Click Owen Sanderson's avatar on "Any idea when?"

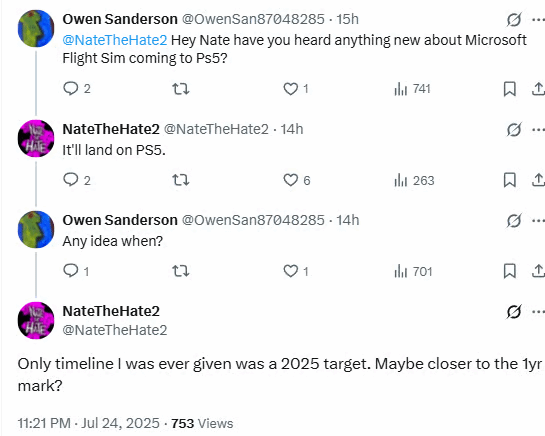click(x=36, y=229)
